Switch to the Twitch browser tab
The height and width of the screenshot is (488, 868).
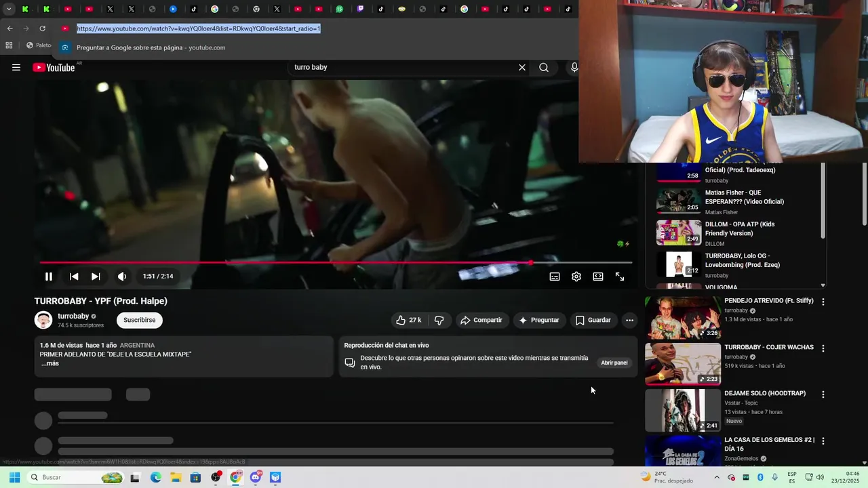coord(360,9)
